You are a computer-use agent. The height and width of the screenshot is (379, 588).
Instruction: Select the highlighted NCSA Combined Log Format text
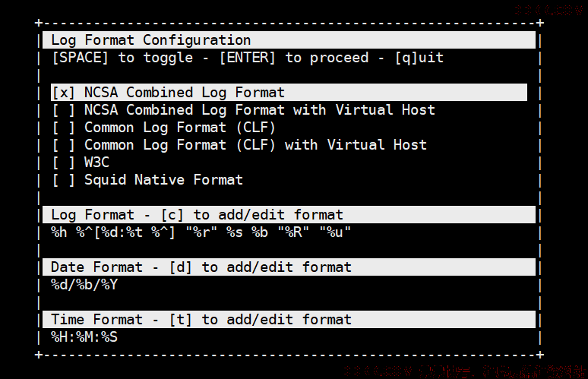[x=185, y=93]
